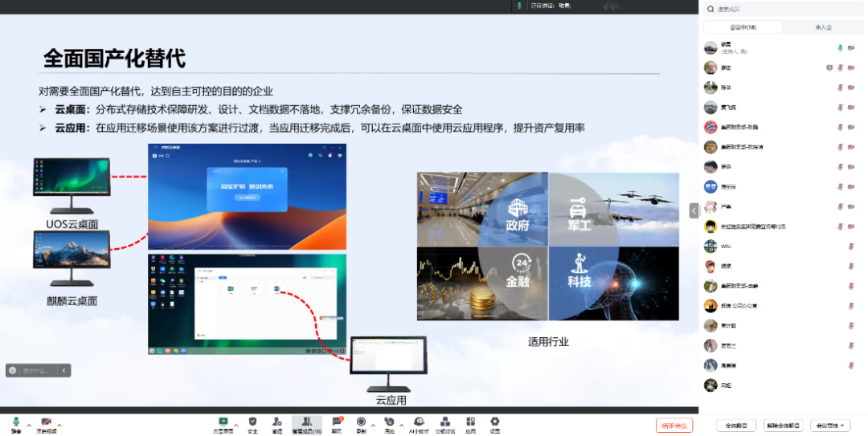868x436 pixels.
Task: Open meeting Settings gear
Action: point(495,425)
